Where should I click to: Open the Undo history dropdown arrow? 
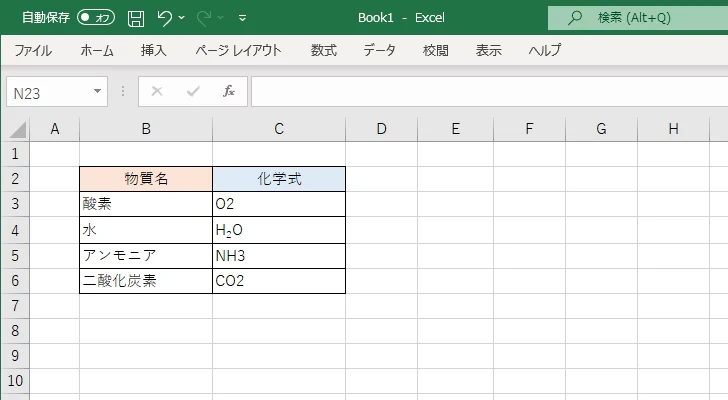182,18
